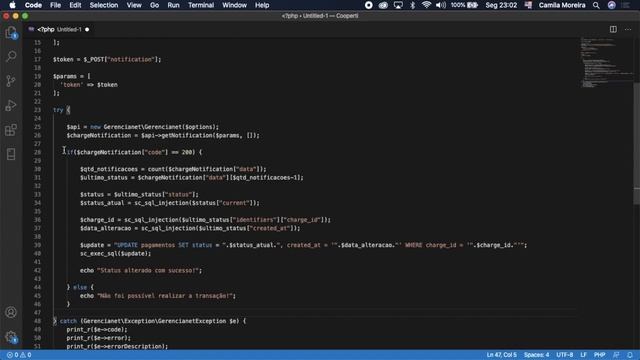
Task: Open the Accounts menu icon
Action: pyautogui.click(x=11, y=312)
